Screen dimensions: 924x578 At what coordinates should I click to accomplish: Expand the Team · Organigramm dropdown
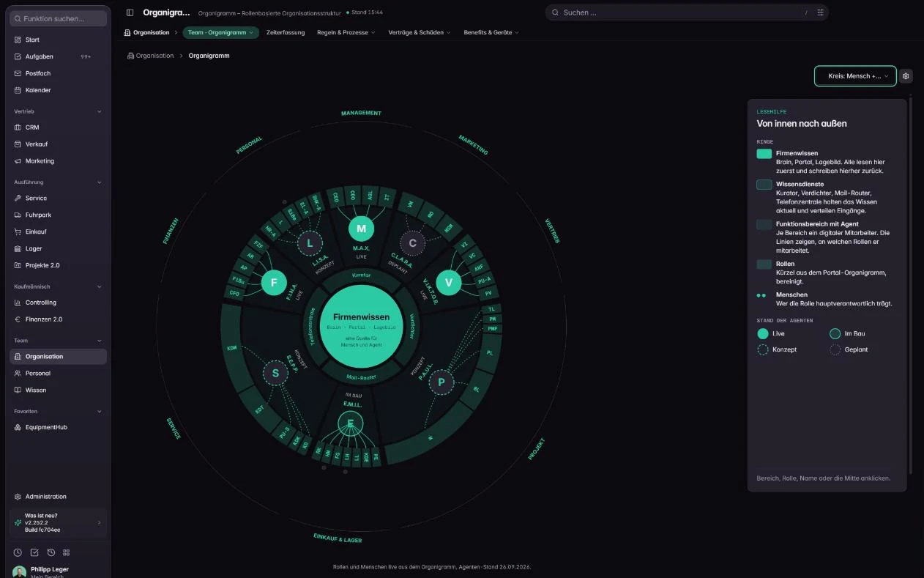click(x=220, y=32)
